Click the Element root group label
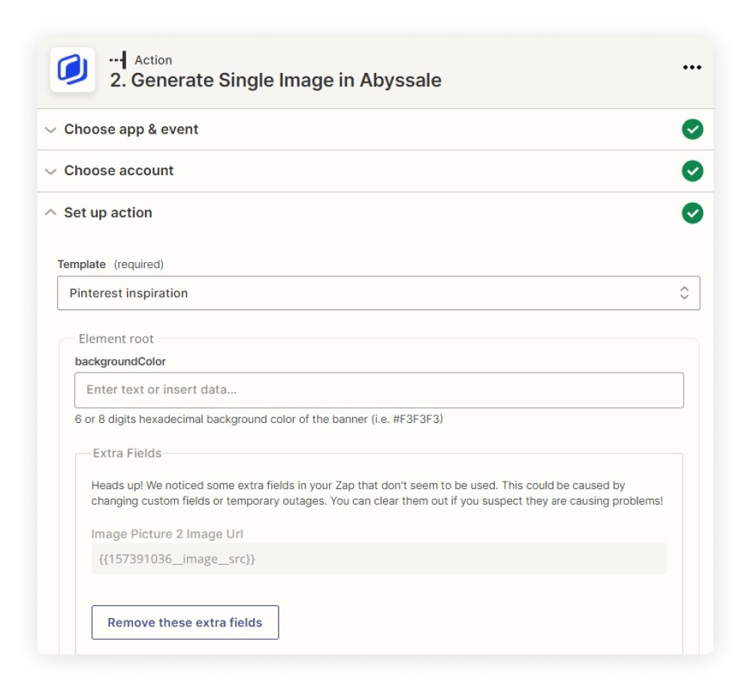751x700 pixels. pyautogui.click(x=116, y=339)
